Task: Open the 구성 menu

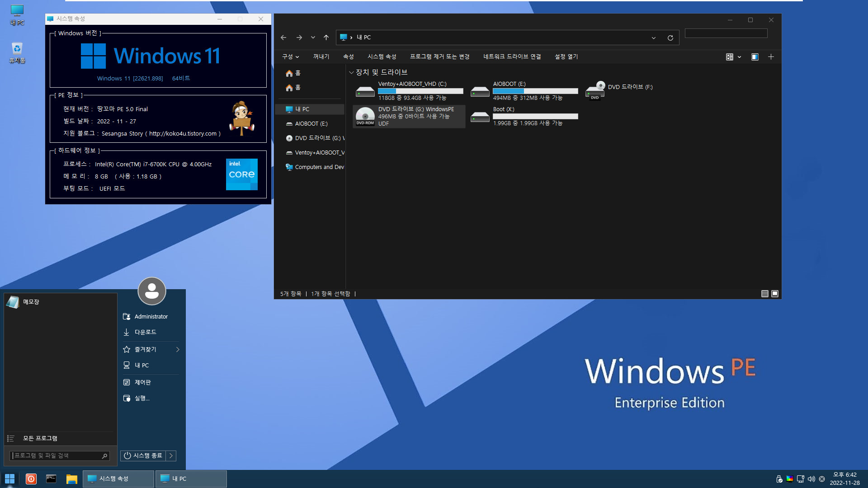Action: [x=290, y=56]
